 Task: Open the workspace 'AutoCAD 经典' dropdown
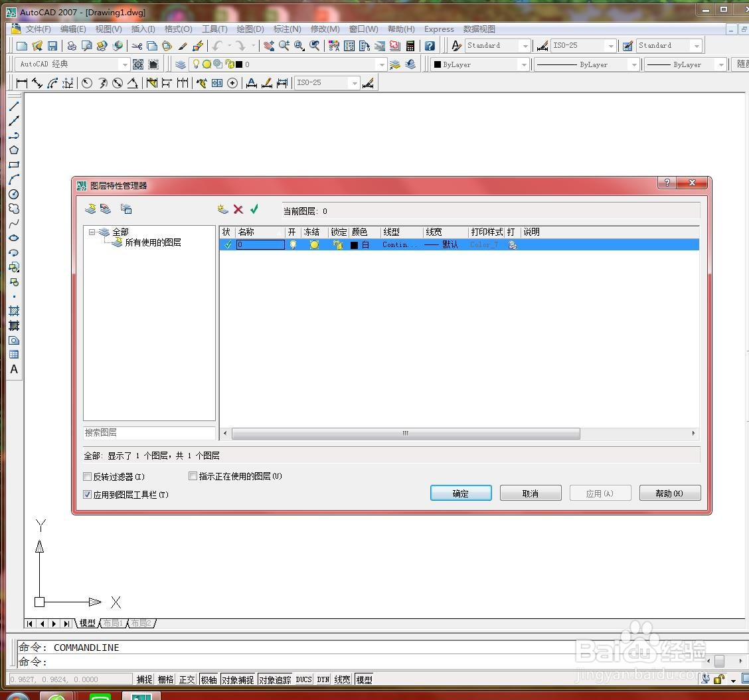click(125, 64)
